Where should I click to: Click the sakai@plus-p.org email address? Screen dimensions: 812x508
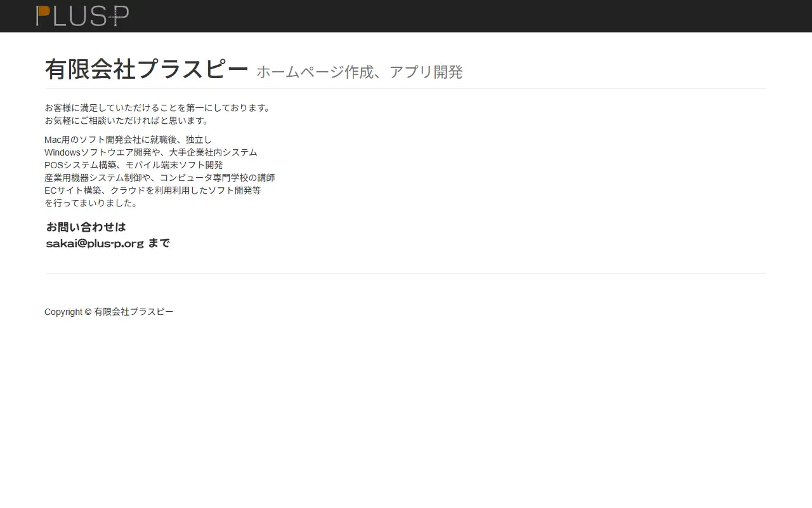(x=95, y=243)
